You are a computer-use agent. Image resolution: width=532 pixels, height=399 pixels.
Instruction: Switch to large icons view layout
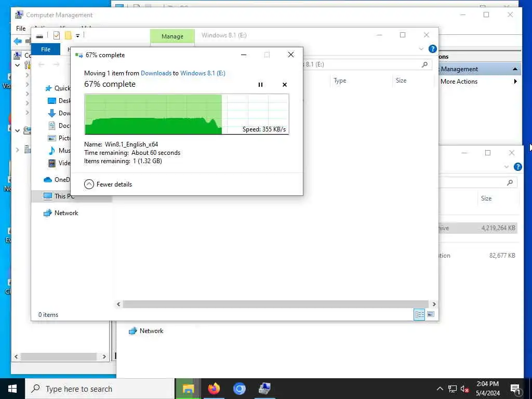click(431, 314)
